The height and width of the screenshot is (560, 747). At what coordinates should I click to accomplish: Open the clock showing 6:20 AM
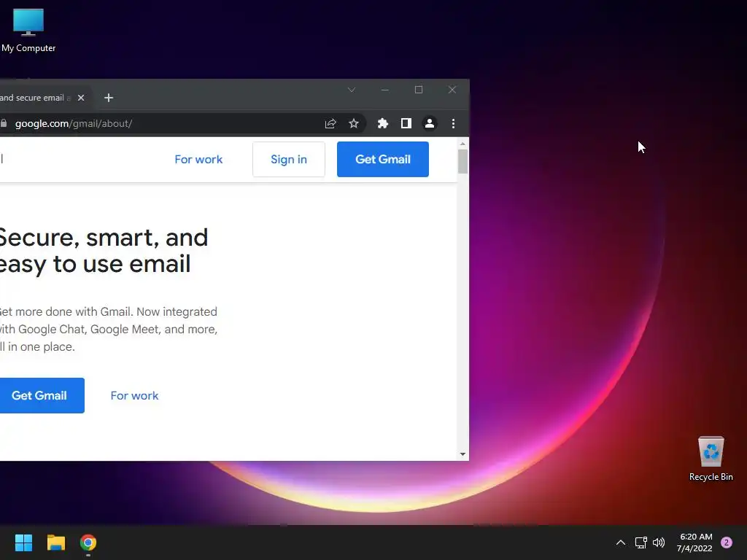tap(694, 542)
